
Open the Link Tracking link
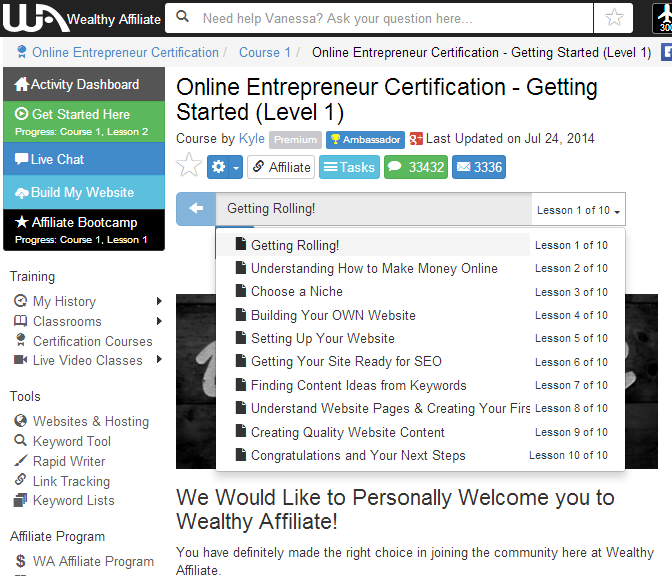pyautogui.click(x=72, y=481)
